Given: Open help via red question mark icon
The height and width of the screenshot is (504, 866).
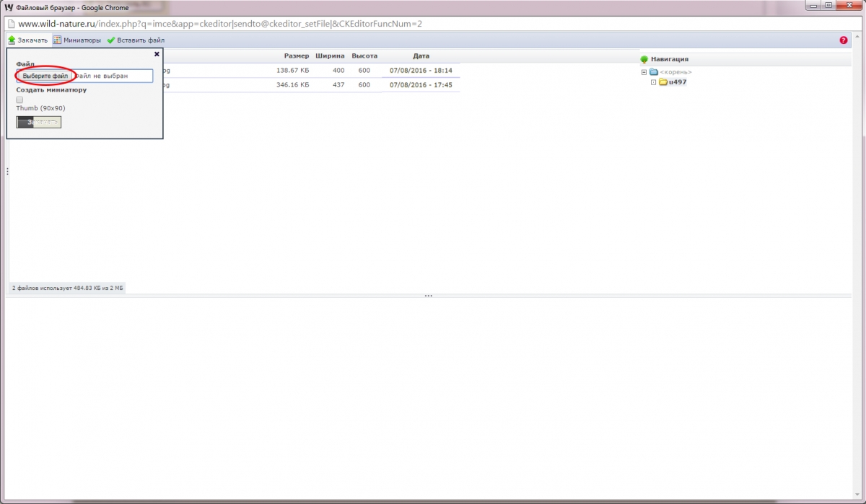Looking at the screenshot, I should (844, 40).
